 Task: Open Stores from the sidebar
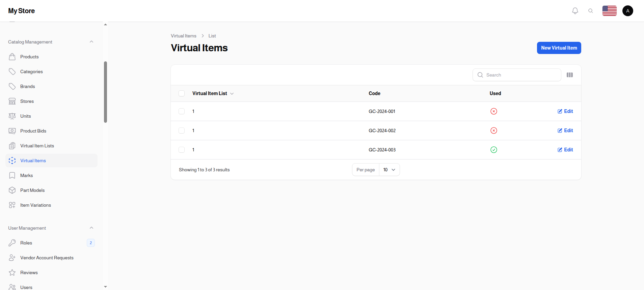coord(51,101)
